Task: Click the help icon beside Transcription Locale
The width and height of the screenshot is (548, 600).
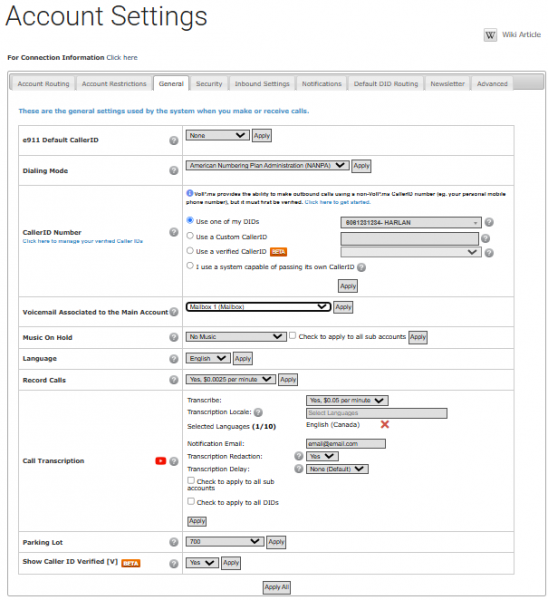Action: tap(258, 412)
